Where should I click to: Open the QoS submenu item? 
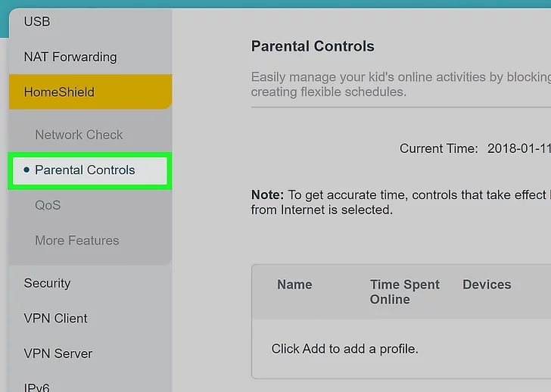point(48,205)
